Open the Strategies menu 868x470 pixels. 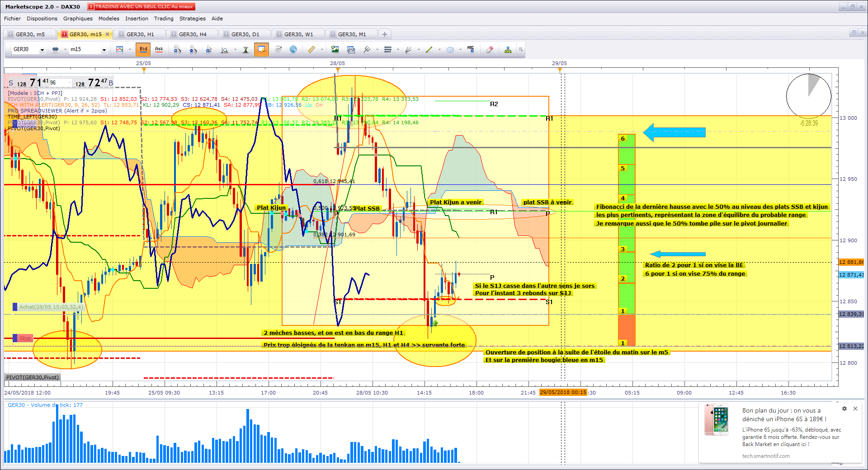(193, 19)
